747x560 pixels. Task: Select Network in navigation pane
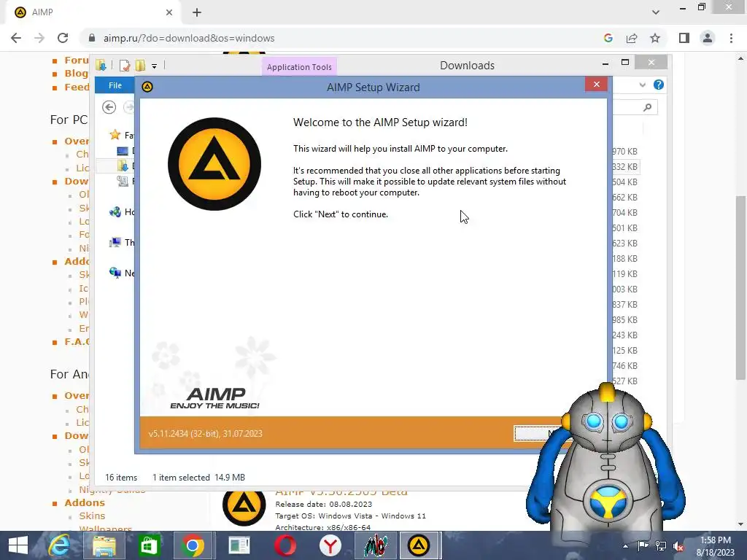(x=121, y=273)
